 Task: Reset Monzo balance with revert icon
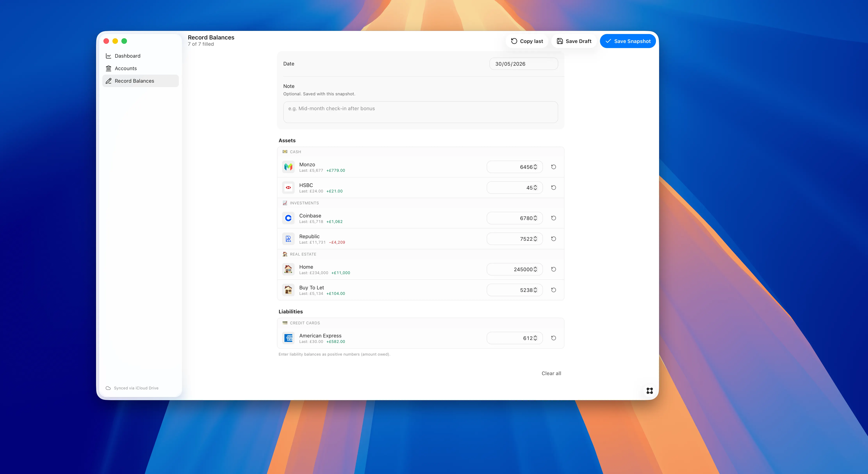[x=554, y=167]
